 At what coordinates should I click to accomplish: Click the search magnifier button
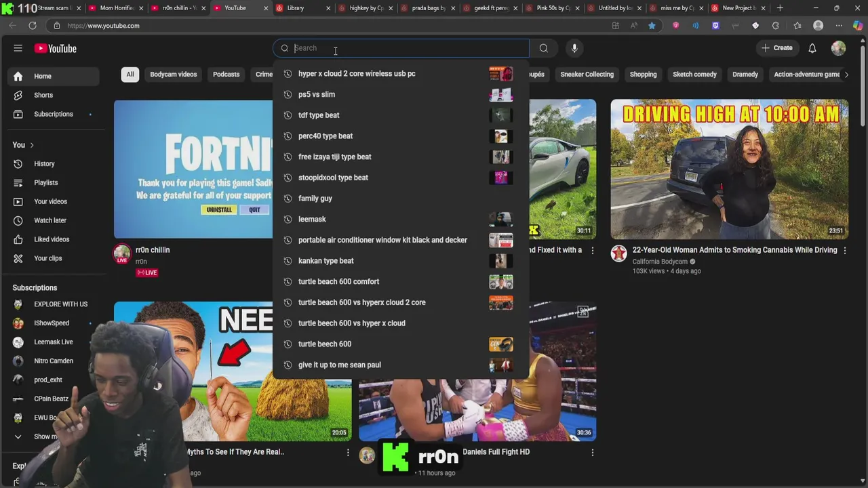coord(543,48)
